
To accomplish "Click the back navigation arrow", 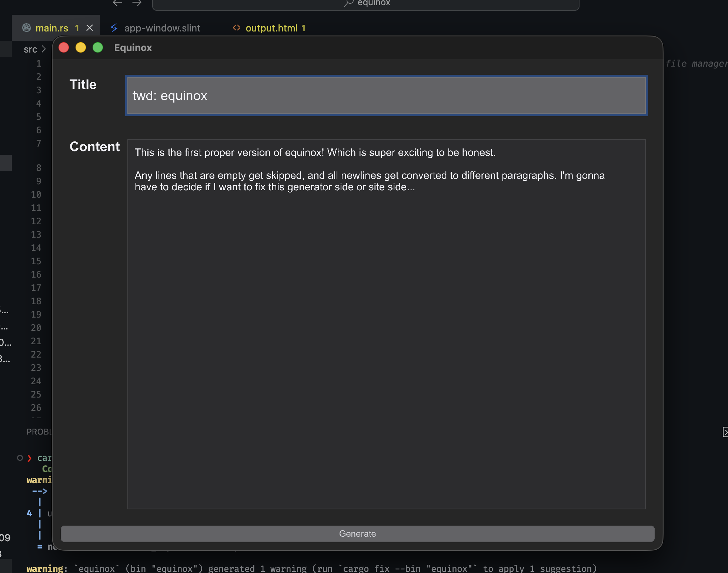I will tap(117, 3).
